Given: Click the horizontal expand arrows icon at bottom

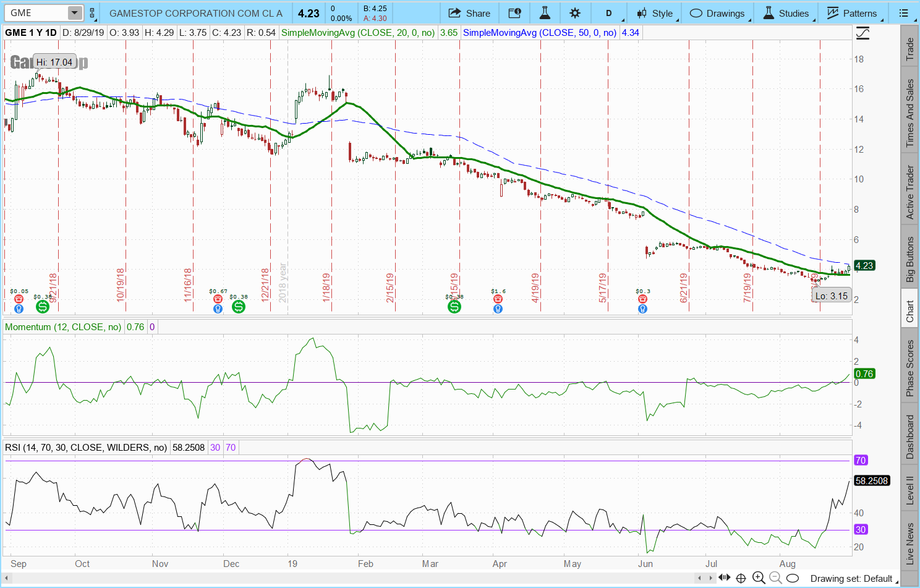Looking at the screenshot, I should (x=725, y=578).
